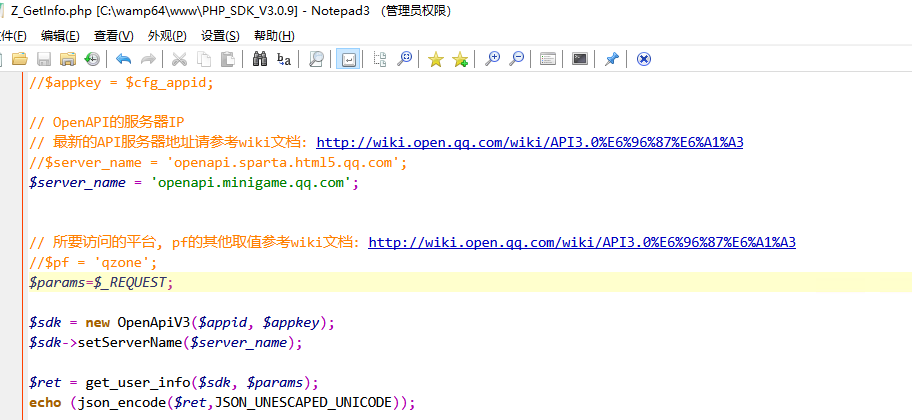Undo the last edit

pos(124,59)
